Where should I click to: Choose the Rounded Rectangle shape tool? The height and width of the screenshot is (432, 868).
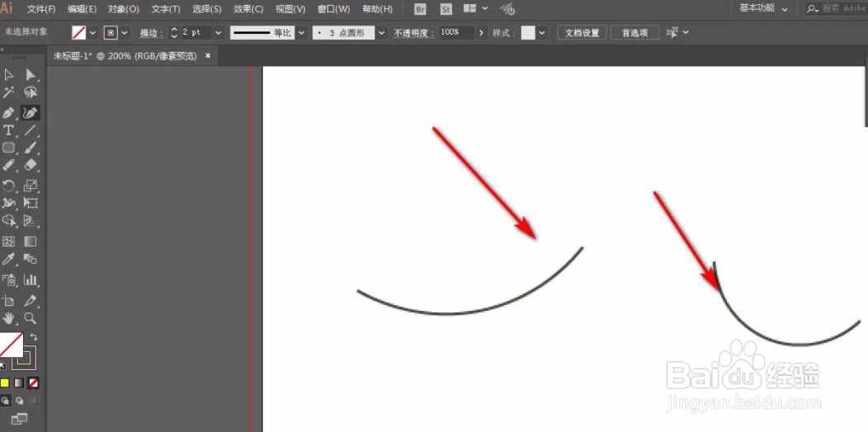tap(8, 148)
